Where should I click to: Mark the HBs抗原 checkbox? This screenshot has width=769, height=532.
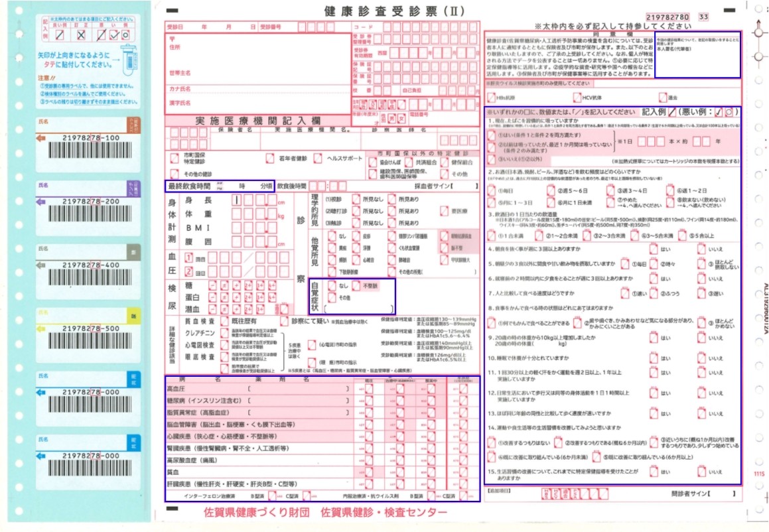(491, 98)
